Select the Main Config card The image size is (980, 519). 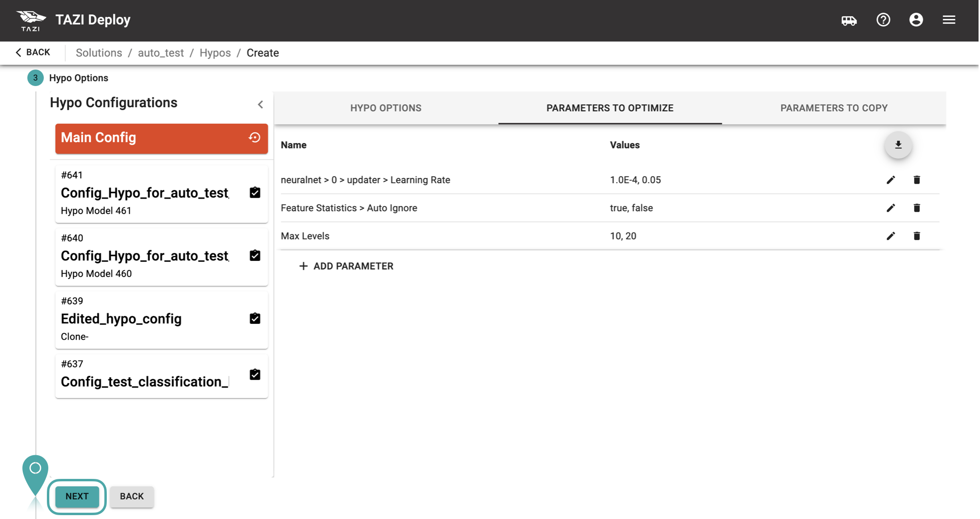click(161, 139)
